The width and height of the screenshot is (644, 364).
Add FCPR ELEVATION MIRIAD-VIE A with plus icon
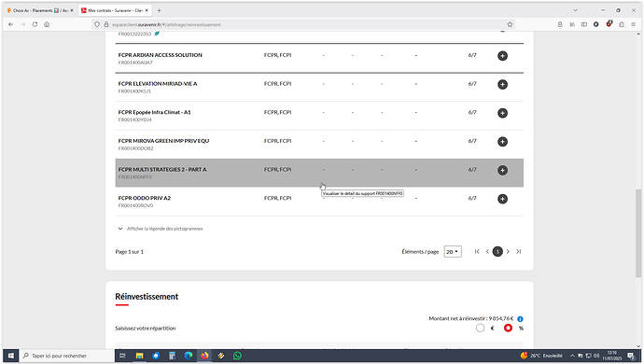tap(502, 85)
